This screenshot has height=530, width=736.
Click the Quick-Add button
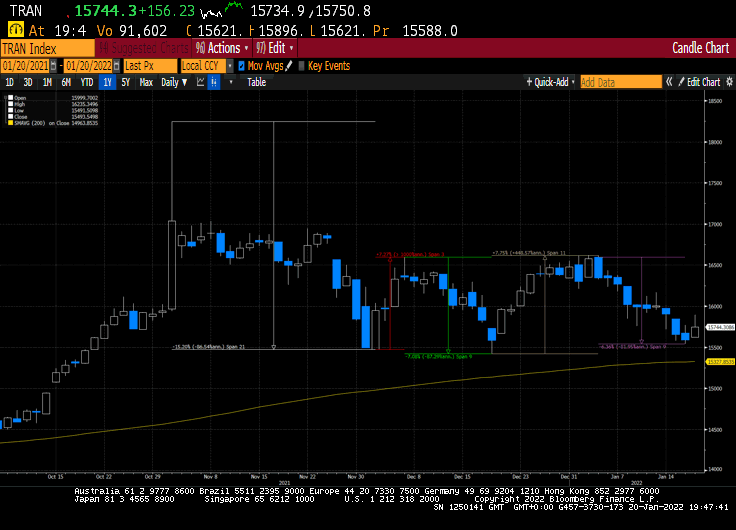(x=547, y=82)
